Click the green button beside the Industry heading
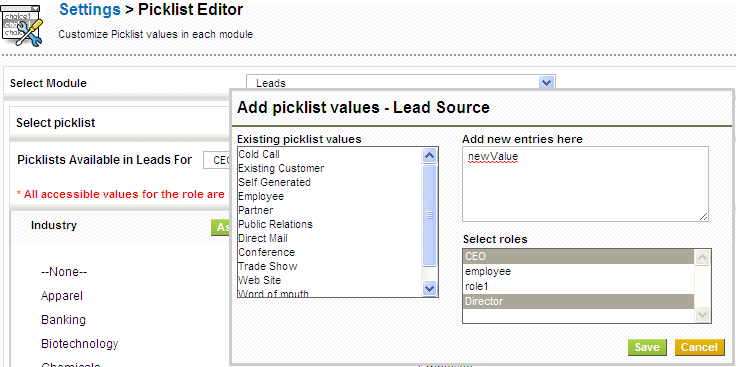Image resolution: width=736 pixels, height=367 pixels. 221,228
